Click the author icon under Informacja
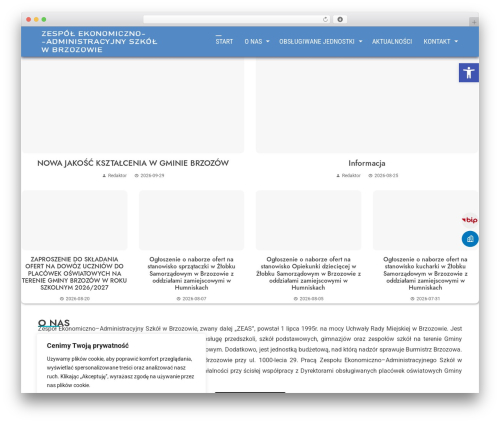500x423 pixels. [x=338, y=176]
